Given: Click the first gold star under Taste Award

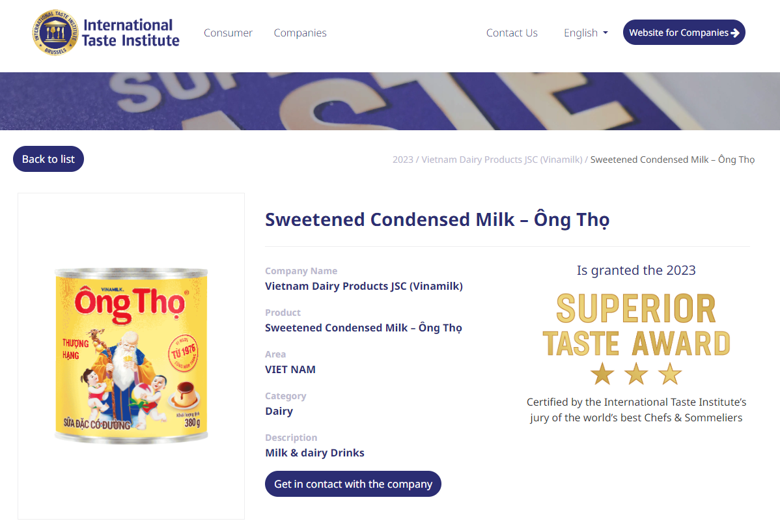Looking at the screenshot, I should point(600,374).
